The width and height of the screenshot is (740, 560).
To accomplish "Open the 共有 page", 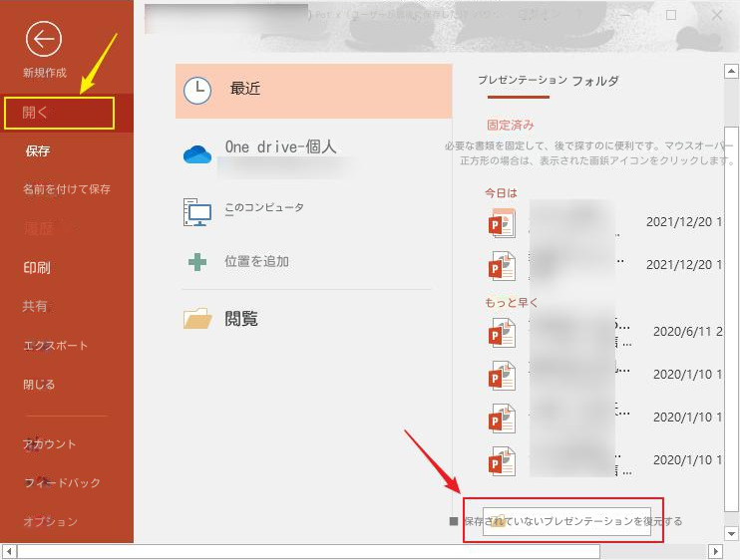I will (35, 306).
